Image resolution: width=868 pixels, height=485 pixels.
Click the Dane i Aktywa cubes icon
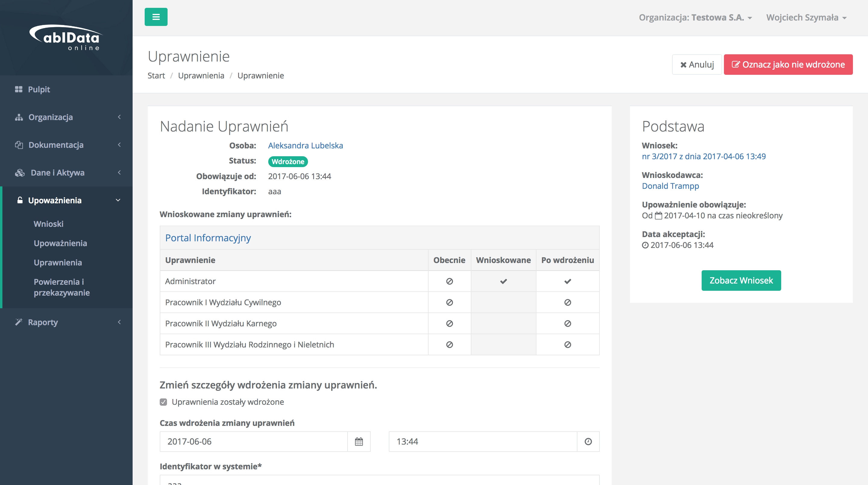20,173
